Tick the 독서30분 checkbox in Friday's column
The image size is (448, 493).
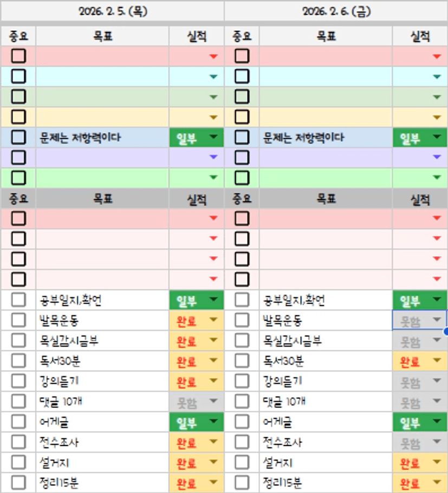(x=242, y=361)
